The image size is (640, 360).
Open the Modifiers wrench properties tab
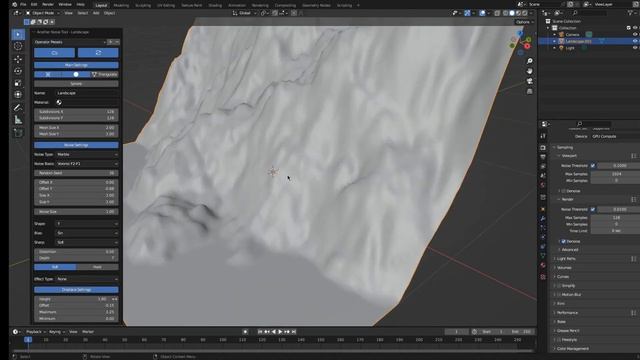click(543, 219)
